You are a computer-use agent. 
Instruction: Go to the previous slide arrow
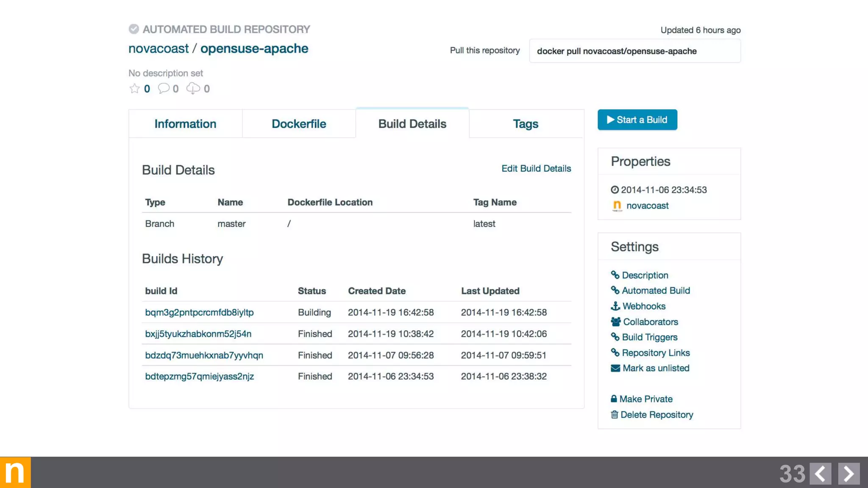click(820, 474)
